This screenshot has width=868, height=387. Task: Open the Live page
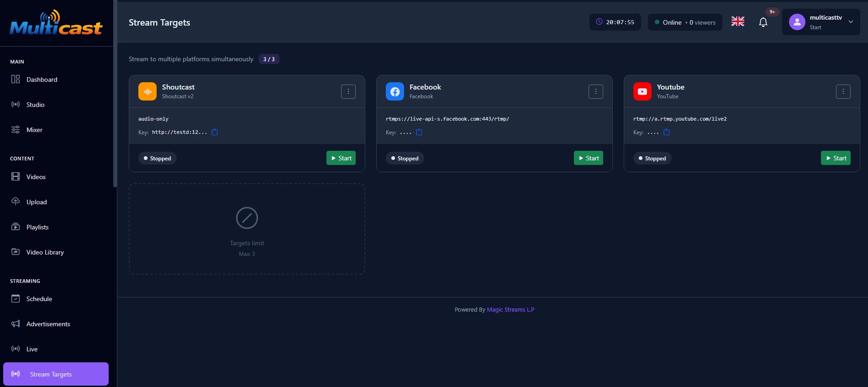[x=56, y=349]
